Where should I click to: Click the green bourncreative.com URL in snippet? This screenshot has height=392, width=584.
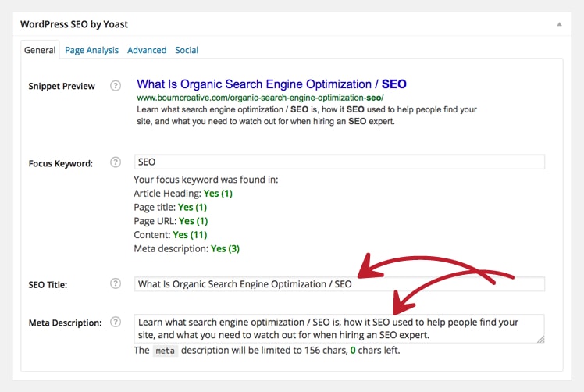(x=260, y=98)
